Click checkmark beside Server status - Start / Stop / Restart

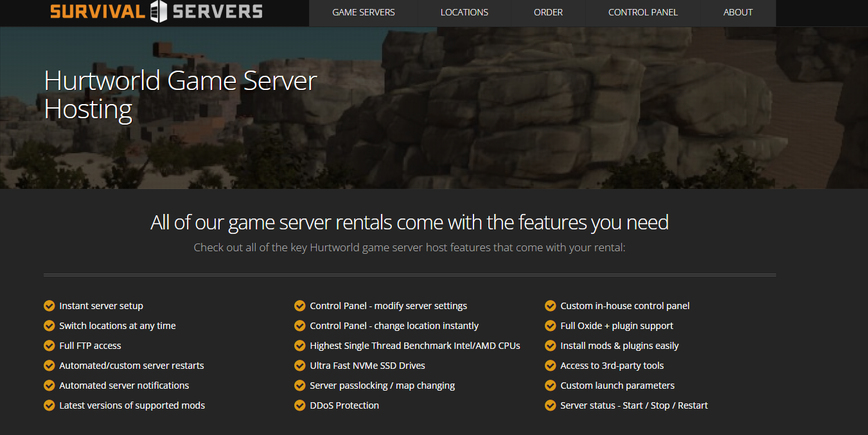[550, 405]
